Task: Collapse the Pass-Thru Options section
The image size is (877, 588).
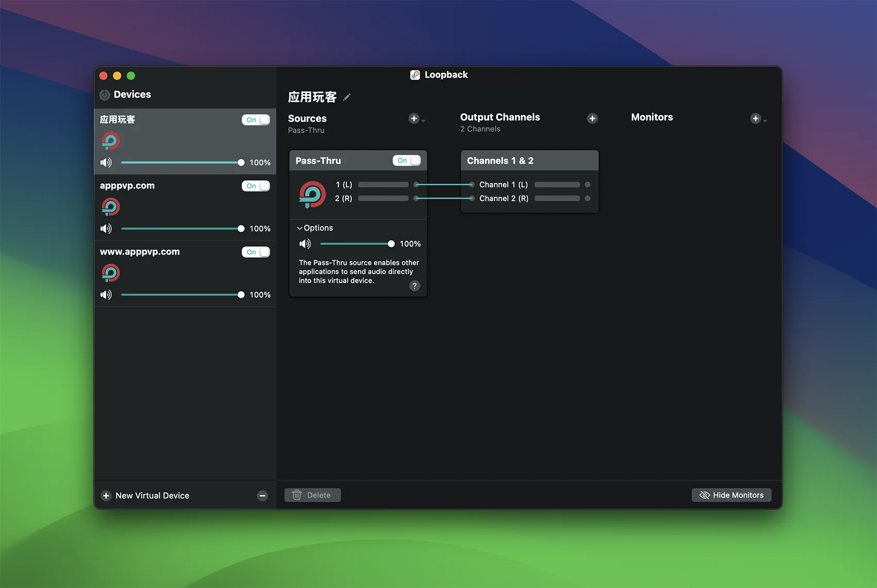Action: click(x=315, y=228)
